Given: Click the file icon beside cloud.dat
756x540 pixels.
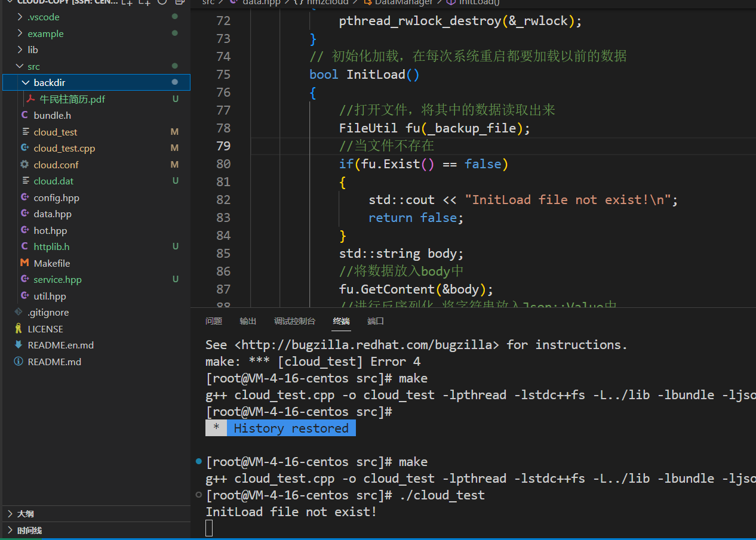Looking at the screenshot, I should click(25, 181).
